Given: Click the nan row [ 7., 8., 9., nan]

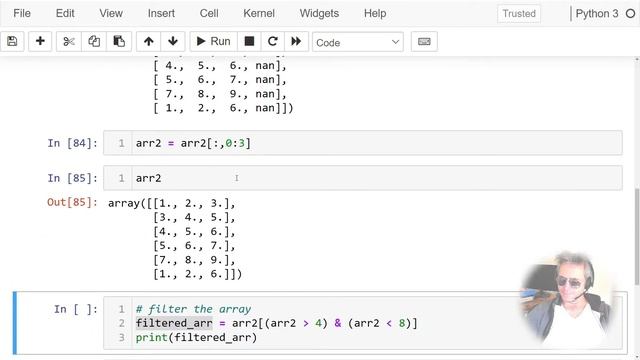Looking at the screenshot, I should [x=220, y=94].
